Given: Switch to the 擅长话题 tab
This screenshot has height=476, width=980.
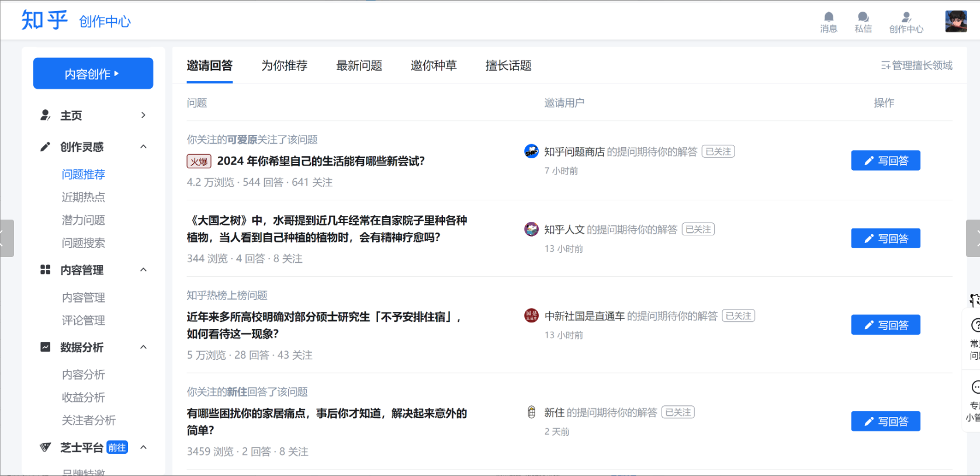Looking at the screenshot, I should (x=509, y=65).
